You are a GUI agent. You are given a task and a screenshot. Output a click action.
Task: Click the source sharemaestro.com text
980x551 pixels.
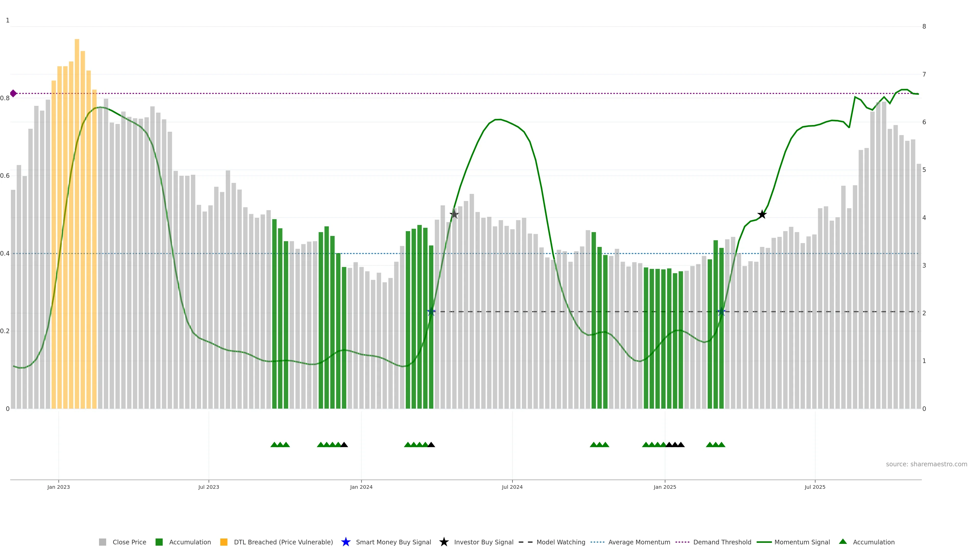coord(926,464)
